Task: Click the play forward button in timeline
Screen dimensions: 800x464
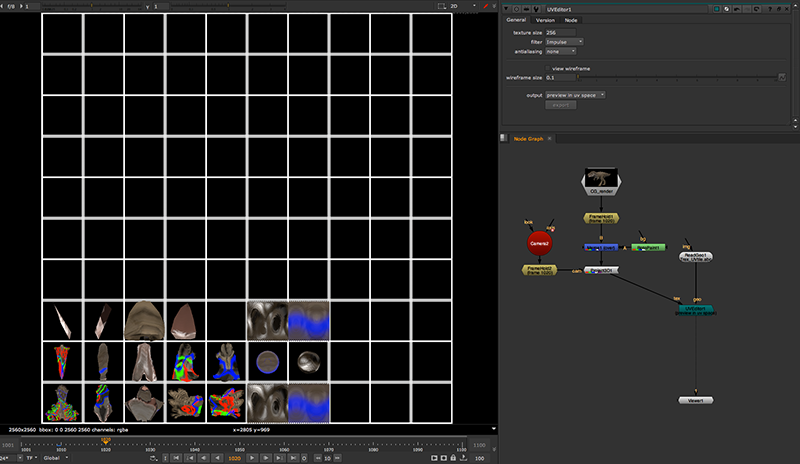Action: [252, 458]
